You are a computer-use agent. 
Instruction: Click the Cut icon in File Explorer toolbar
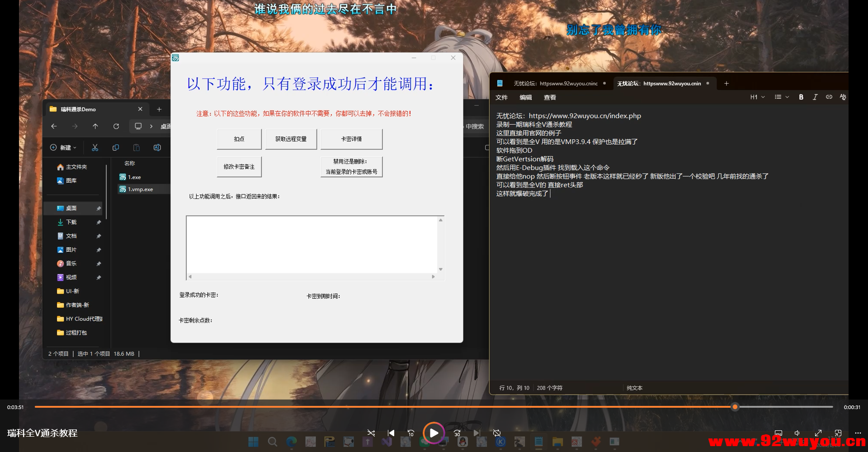click(95, 147)
